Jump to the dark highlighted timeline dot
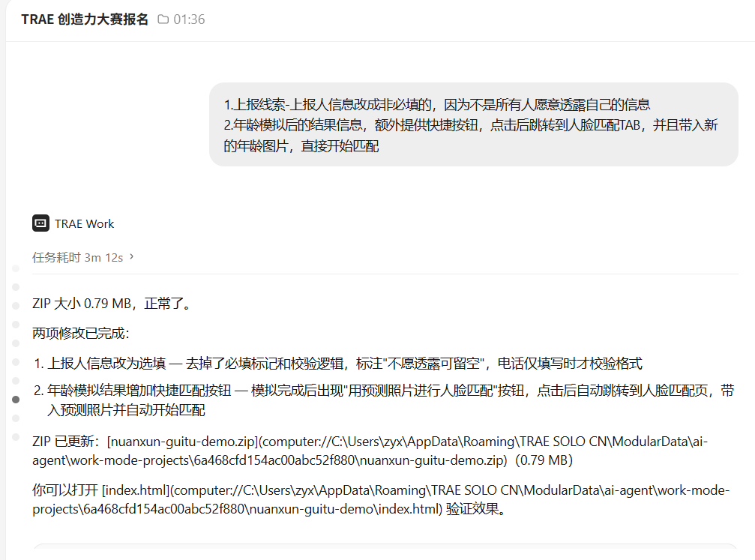The height and width of the screenshot is (560, 755). [16, 400]
